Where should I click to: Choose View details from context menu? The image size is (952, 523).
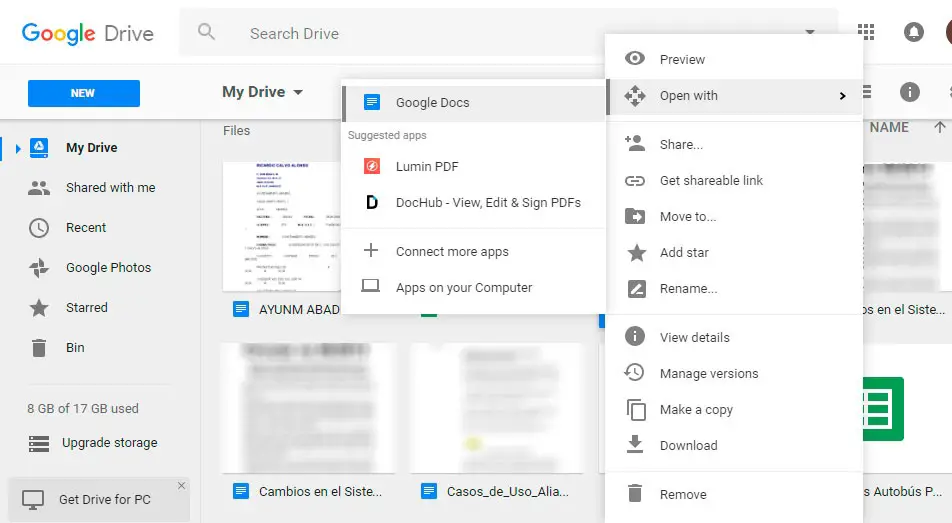(733, 337)
